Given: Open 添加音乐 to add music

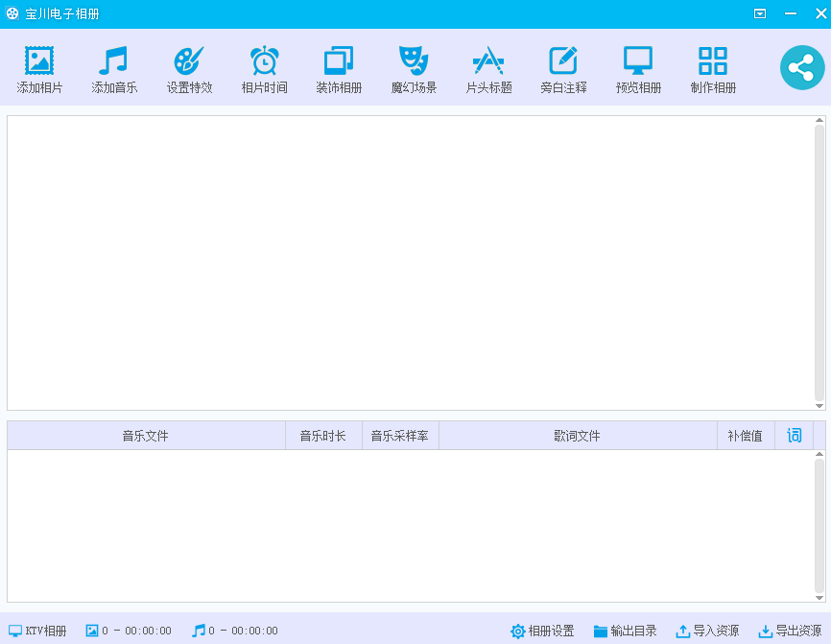Looking at the screenshot, I should tap(114, 62).
